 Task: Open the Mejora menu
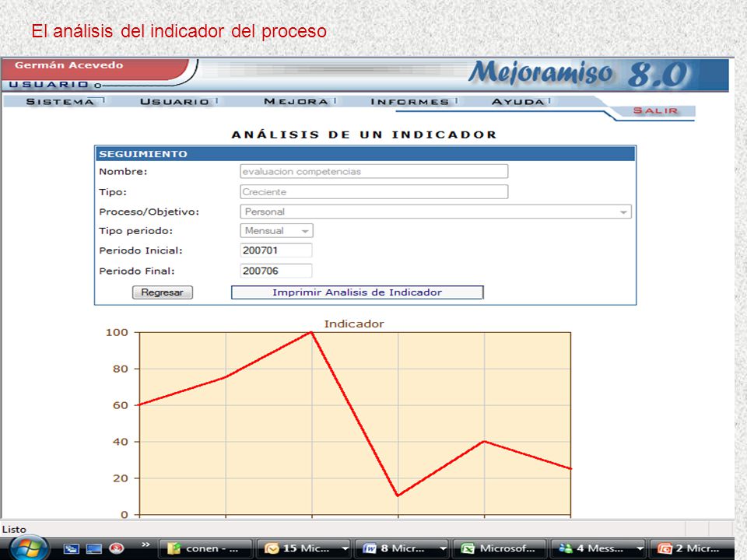pos(296,101)
